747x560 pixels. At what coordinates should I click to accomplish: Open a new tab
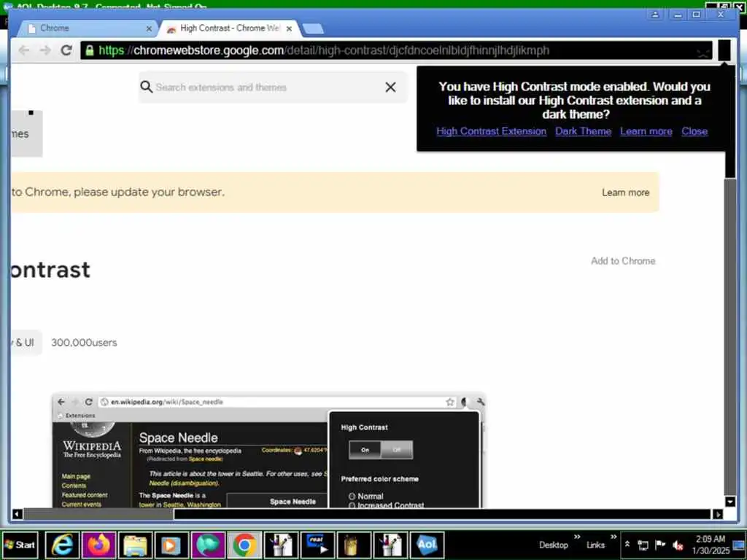pos(313,29)
